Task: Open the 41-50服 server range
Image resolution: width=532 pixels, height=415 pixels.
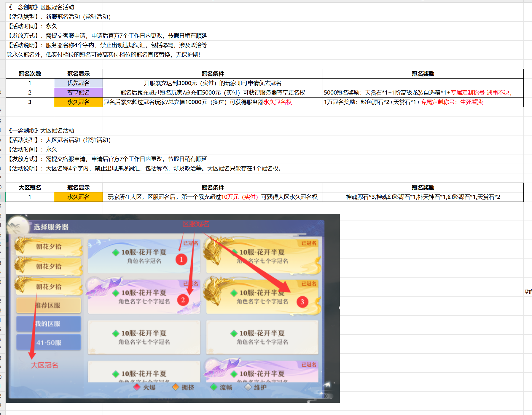Action: [x=49, y=342]
